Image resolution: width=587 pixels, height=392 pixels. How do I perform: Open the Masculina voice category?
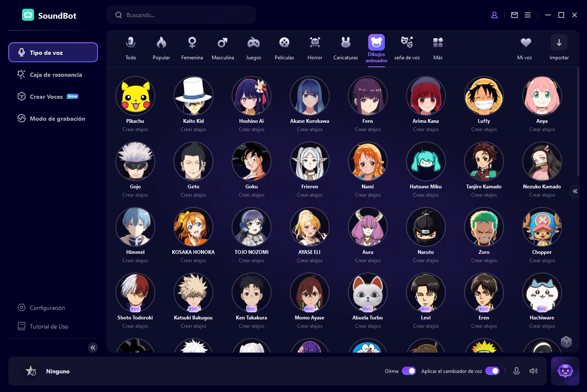[223, 48]
